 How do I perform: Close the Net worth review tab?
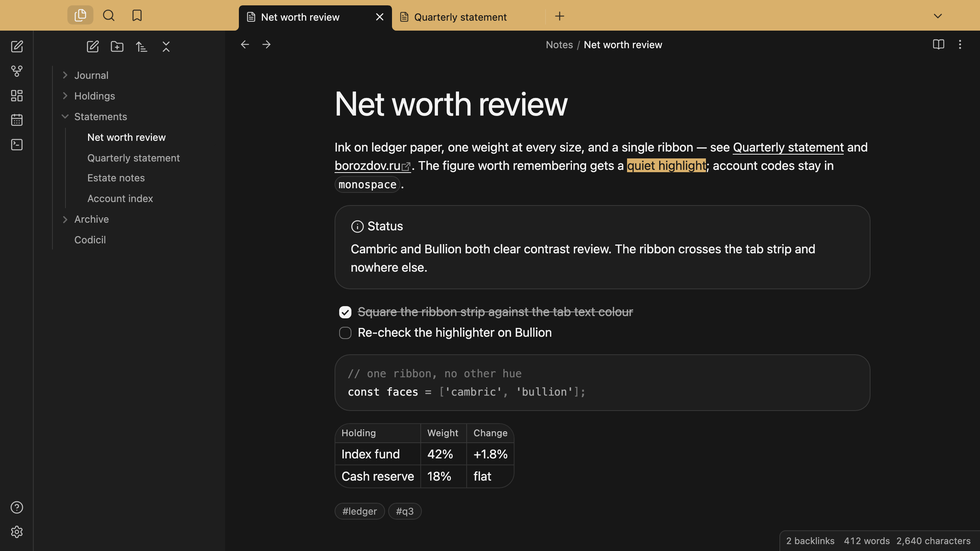click(380, 17)
